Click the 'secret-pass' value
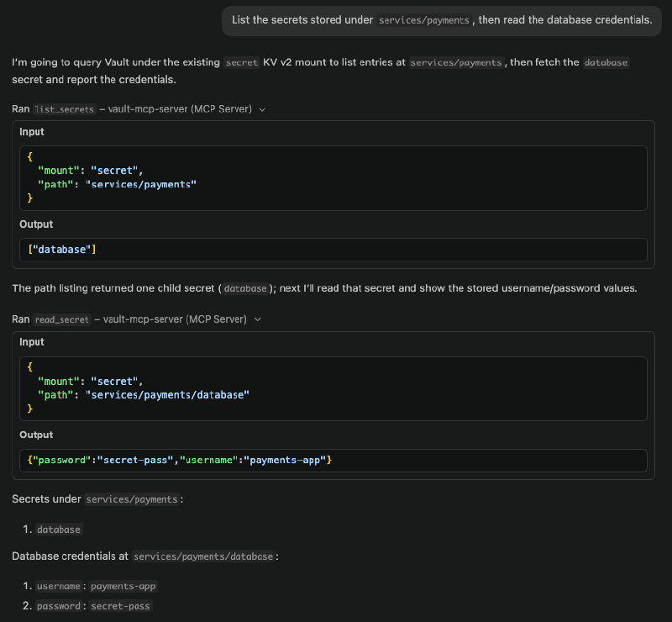The image size is (672, 622). (121, 606)
